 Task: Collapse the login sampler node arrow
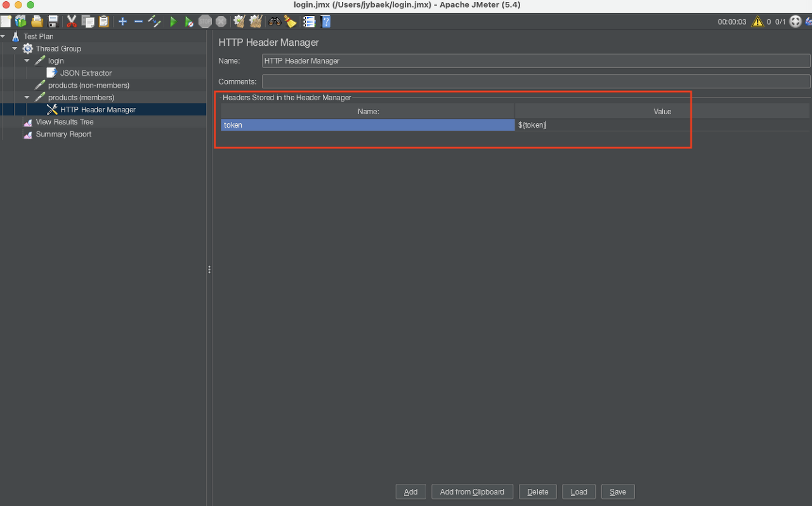(27, 61)
